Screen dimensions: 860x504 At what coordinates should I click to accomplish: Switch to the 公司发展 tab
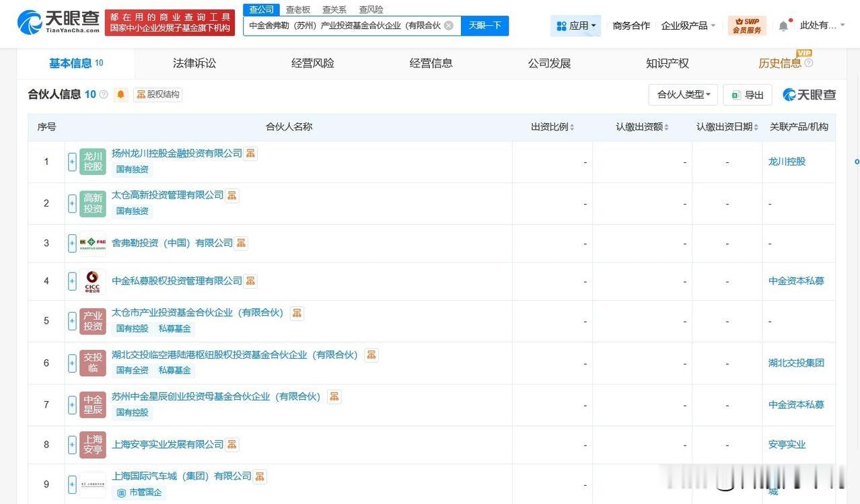pos(549,63)
